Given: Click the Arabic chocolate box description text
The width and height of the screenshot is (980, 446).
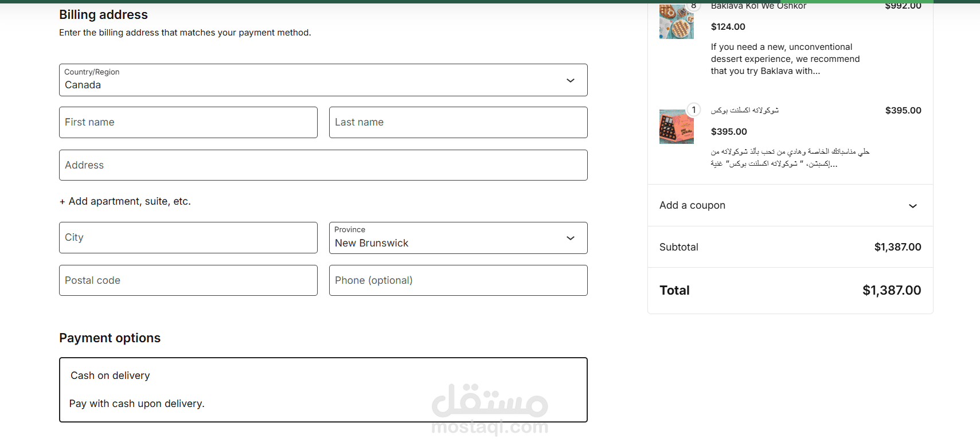Looking at the screenshot, I should (790, 158).
